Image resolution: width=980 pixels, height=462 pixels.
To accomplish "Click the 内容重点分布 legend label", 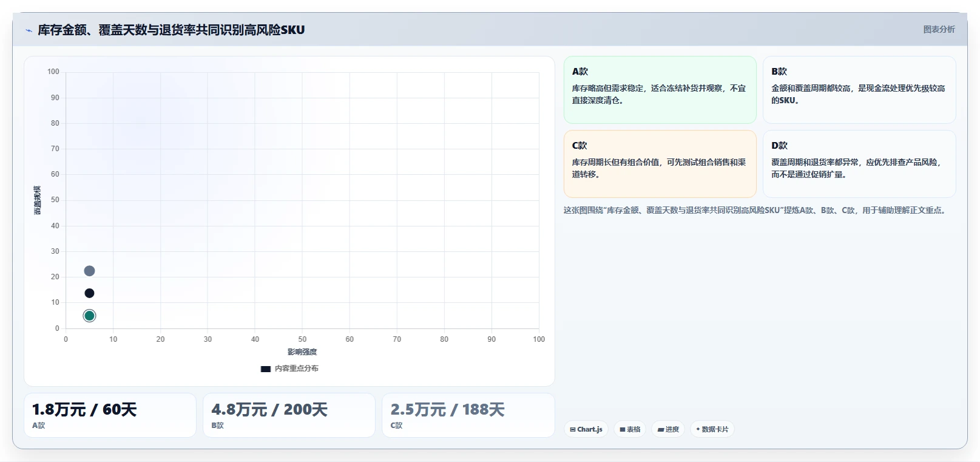I will click(x=296, y=369).
